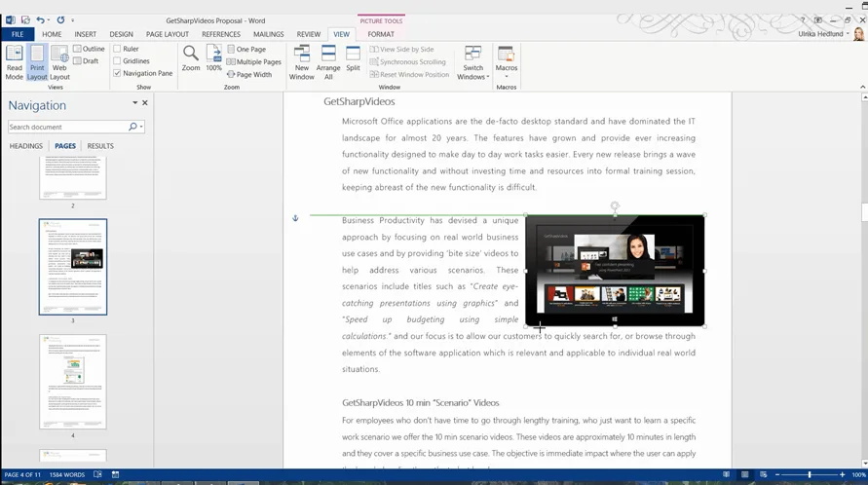
Task: Split the document window
Action: (353, 58)
